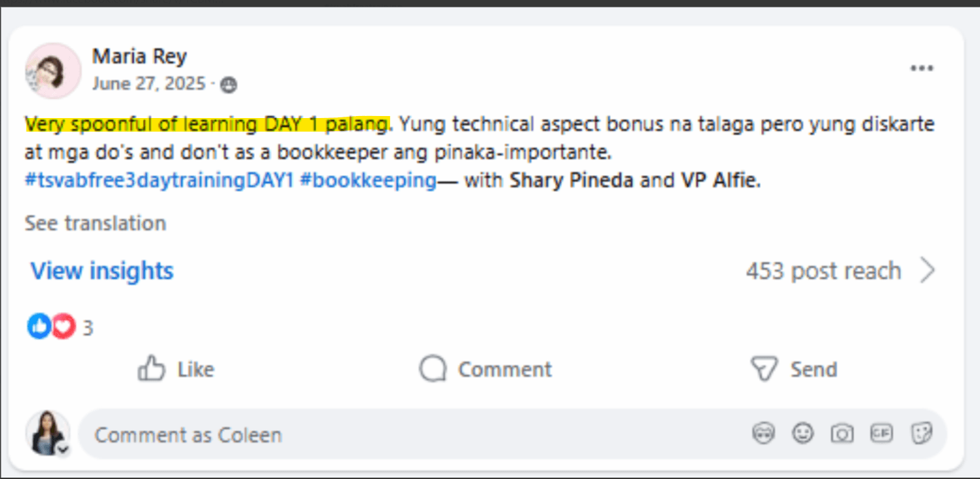
Task: Click the Send icon
Action: click(764, 369)
